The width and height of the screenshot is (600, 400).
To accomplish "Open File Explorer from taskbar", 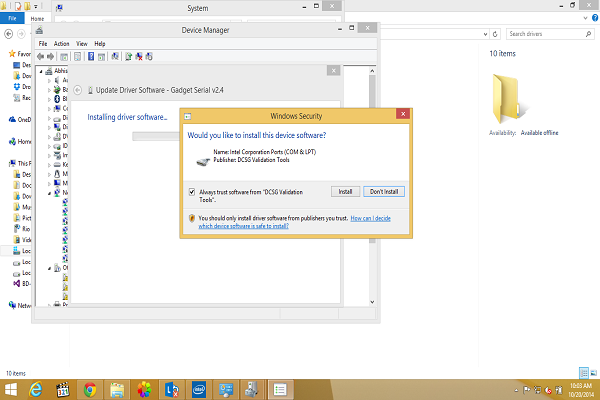I will pyautogui.click(x=117, y=390).
